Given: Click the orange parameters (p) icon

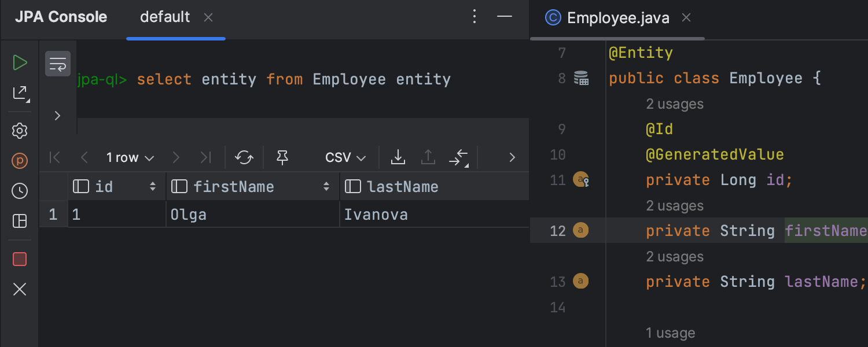Looking at the screenshot, I should (x=20, y=161).
